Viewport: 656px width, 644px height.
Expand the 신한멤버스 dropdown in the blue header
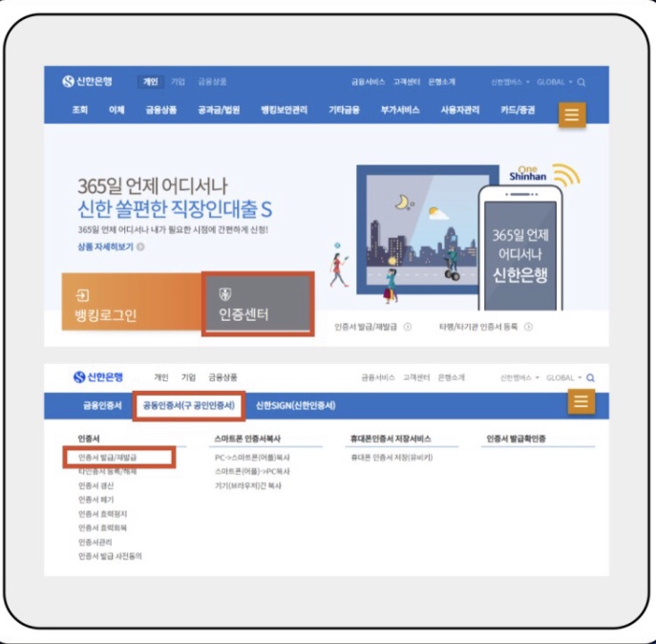click(x=510, y=82)
